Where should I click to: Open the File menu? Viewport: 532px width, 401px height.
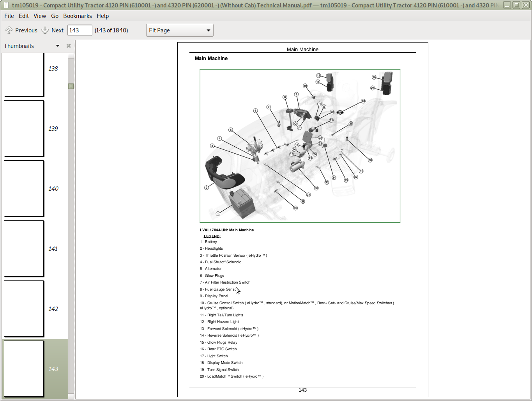click(x=9, y=16)
